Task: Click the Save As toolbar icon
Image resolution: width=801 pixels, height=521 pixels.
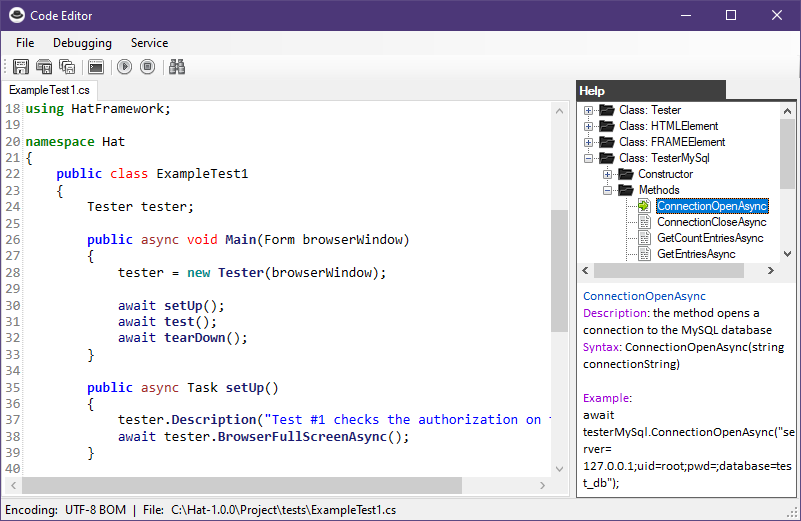Action: (44, 67)
